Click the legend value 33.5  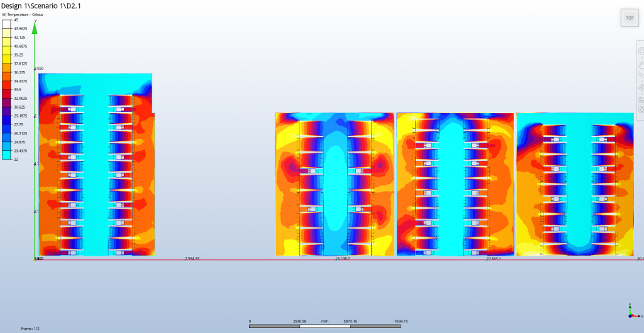tap(17, 89)
